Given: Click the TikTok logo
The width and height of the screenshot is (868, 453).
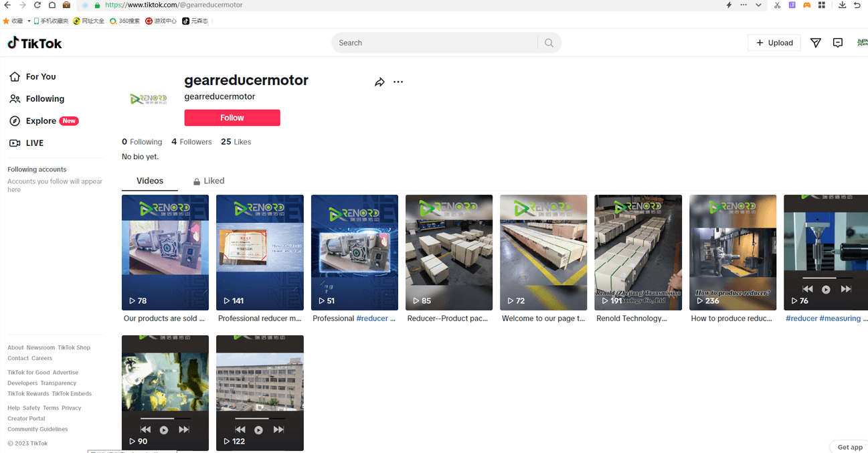Looking at the screenshot, I should [35, 43].
